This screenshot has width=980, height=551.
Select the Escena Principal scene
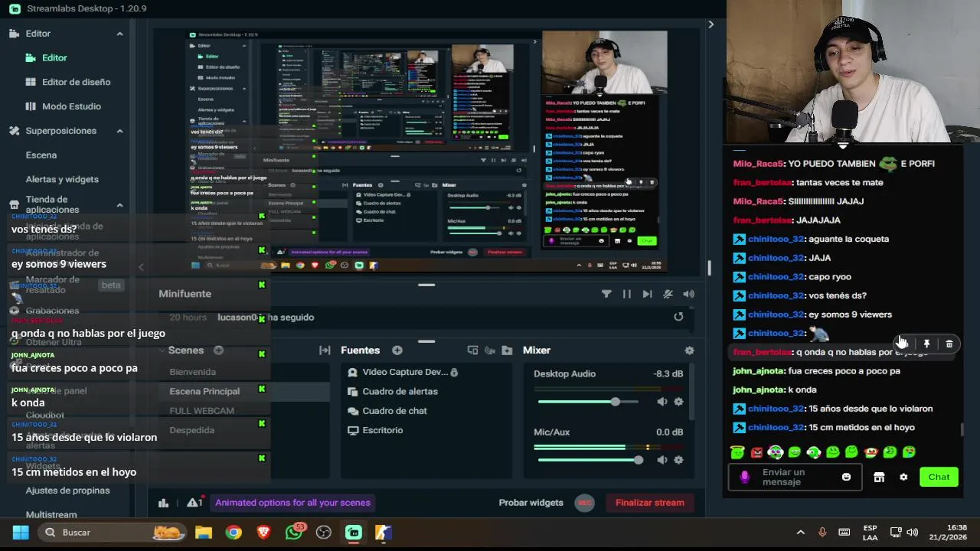[x=204, y=391]
